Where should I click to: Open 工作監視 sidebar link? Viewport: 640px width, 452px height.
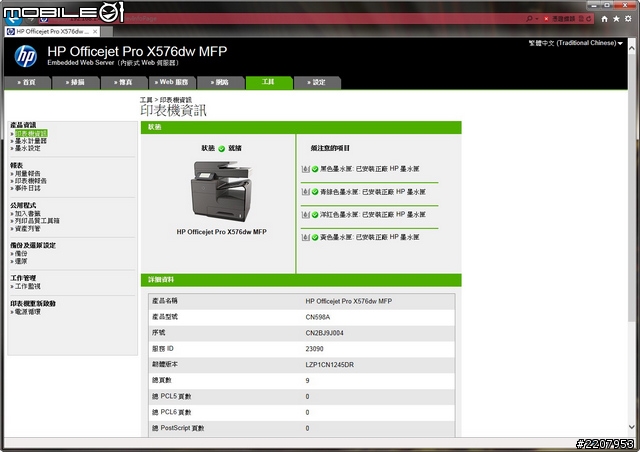click(x=28, y=286)
